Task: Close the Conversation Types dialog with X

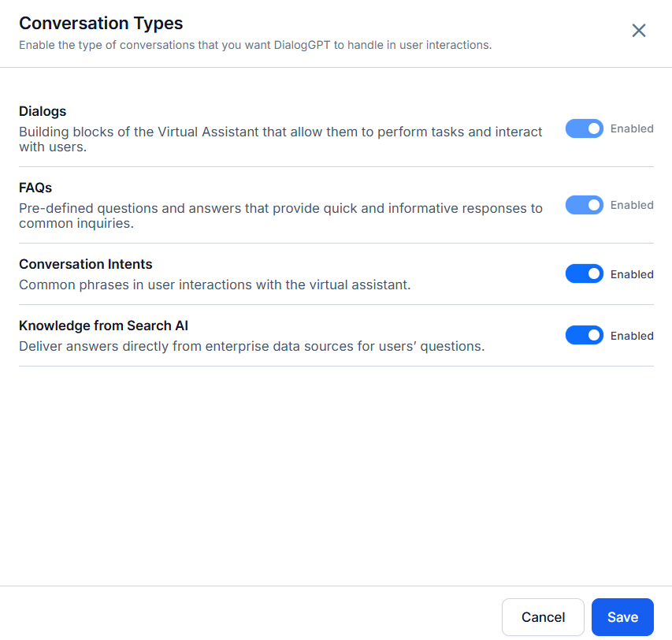Action: pos(639,31)
